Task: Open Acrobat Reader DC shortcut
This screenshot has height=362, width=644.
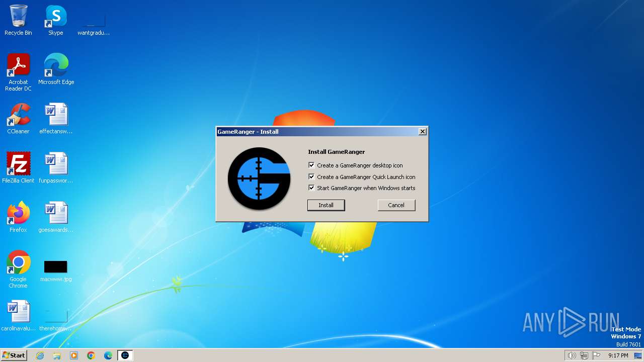Action: coord(18,72)
